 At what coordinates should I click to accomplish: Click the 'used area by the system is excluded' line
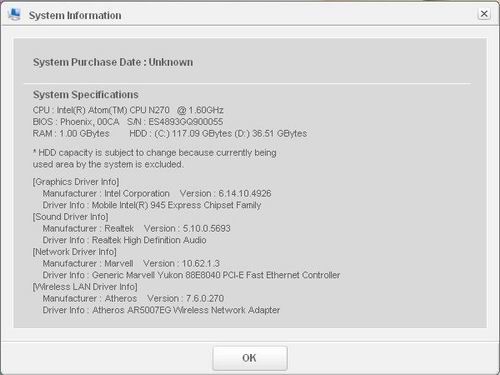(108, 164)
